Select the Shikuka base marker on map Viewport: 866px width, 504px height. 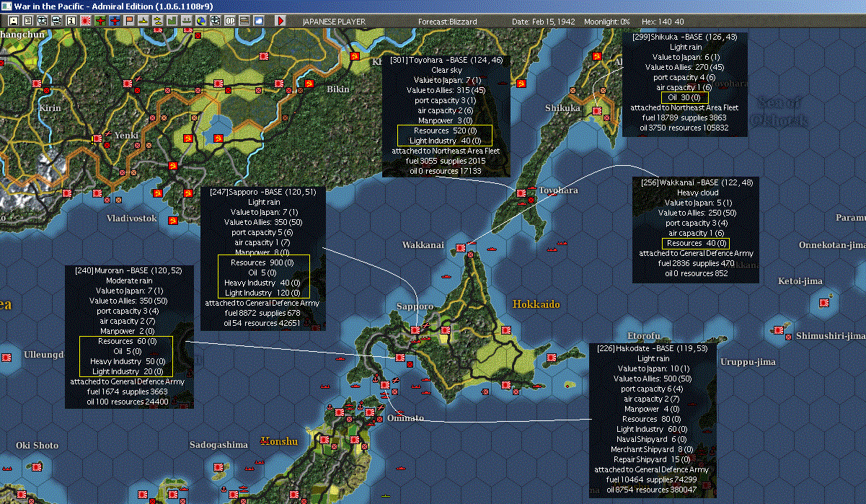point(597,110)
